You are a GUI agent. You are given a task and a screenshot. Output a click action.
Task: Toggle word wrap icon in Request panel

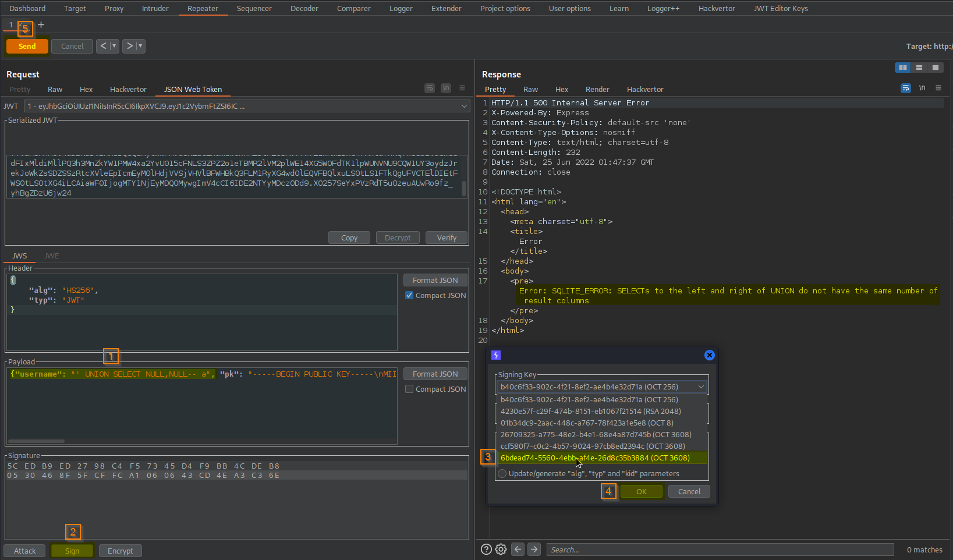coord(430,88)
